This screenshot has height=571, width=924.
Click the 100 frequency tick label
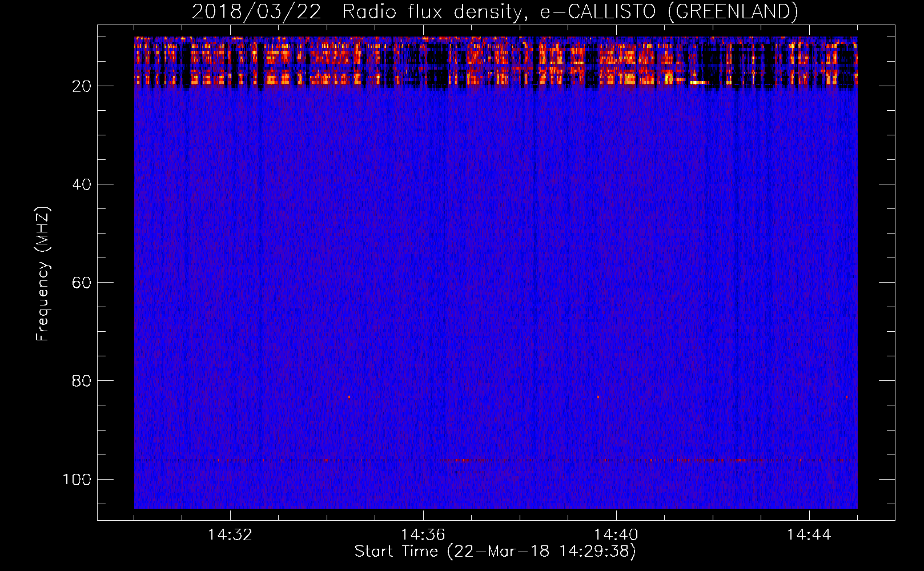77,479
